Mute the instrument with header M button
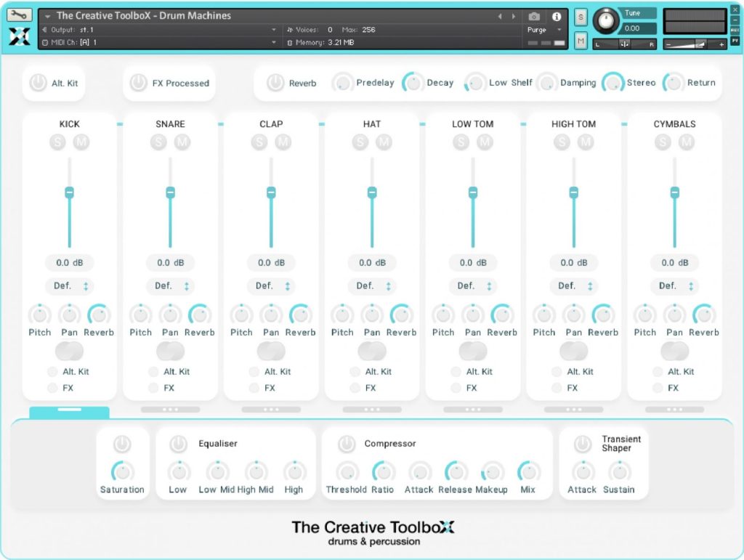Viewport: 744px width, 560px height. [x=581, y=41]
